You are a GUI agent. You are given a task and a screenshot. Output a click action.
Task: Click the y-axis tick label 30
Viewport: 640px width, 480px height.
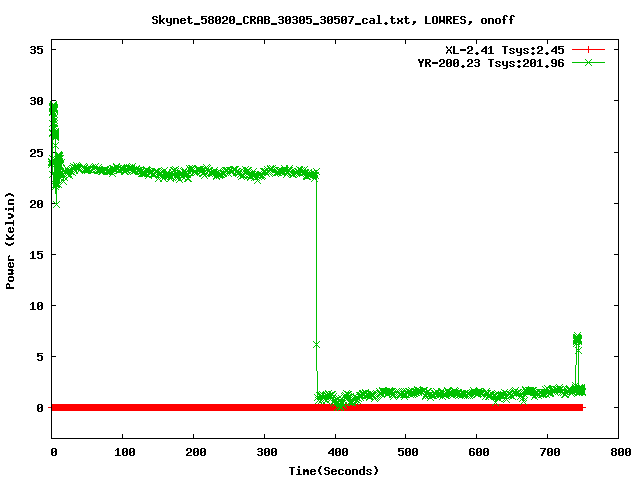(36, 101)
